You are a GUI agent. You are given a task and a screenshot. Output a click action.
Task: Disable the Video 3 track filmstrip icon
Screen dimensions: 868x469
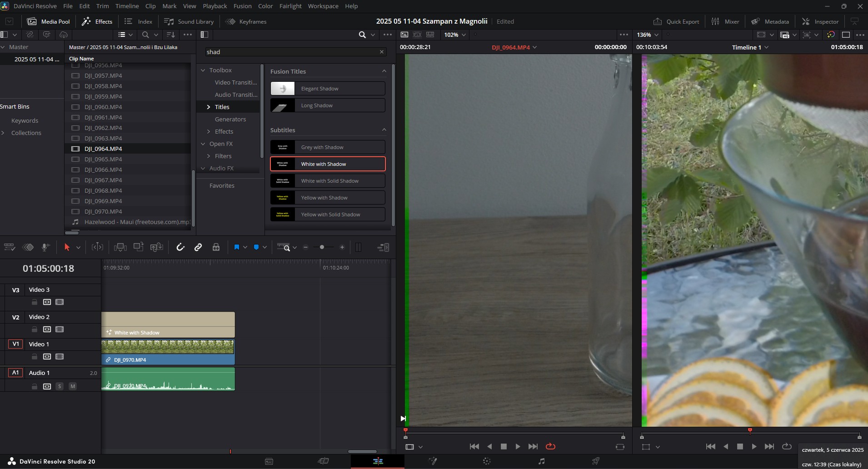tap(60, 302)
